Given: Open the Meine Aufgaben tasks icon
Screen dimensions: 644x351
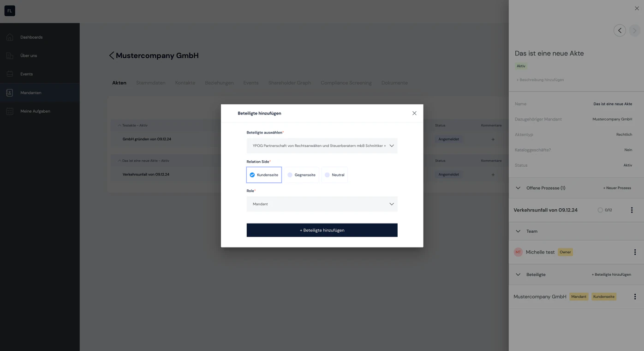Looking at the screenshot, I should [x=10, y=111].
